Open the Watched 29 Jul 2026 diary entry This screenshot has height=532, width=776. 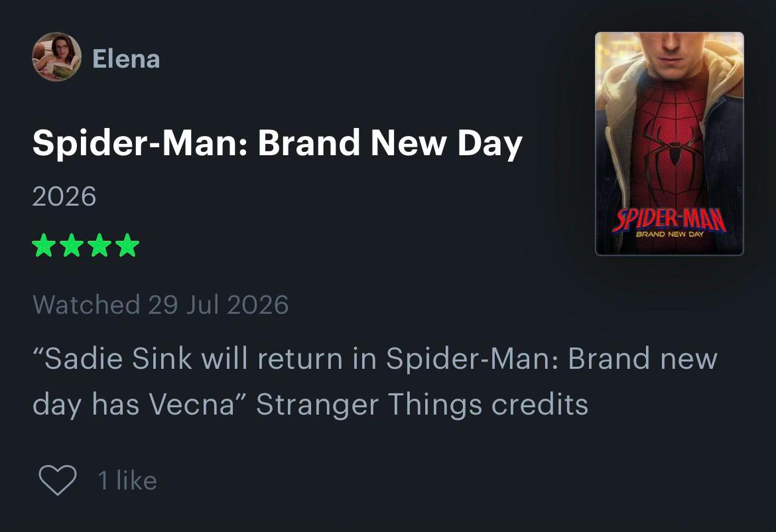point(161,304)
